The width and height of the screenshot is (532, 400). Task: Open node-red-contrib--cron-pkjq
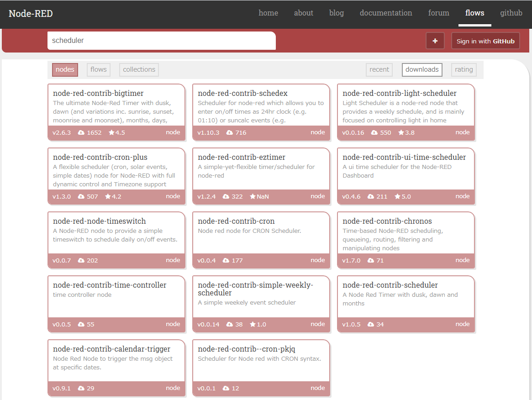246,349
